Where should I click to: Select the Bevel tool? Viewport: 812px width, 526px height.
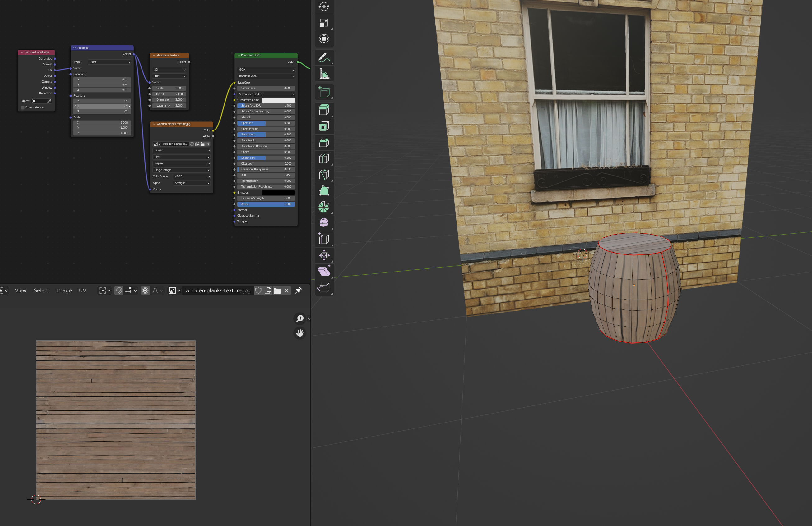point(324,143)
